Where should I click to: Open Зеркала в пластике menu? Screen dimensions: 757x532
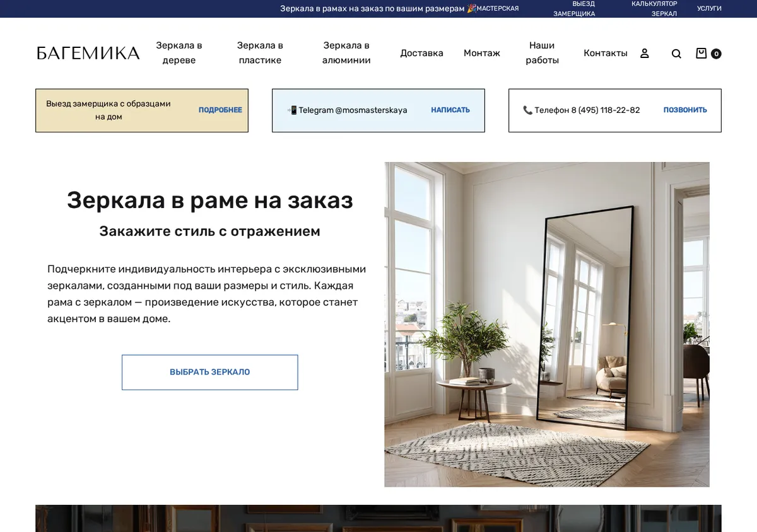pos(260,53)
